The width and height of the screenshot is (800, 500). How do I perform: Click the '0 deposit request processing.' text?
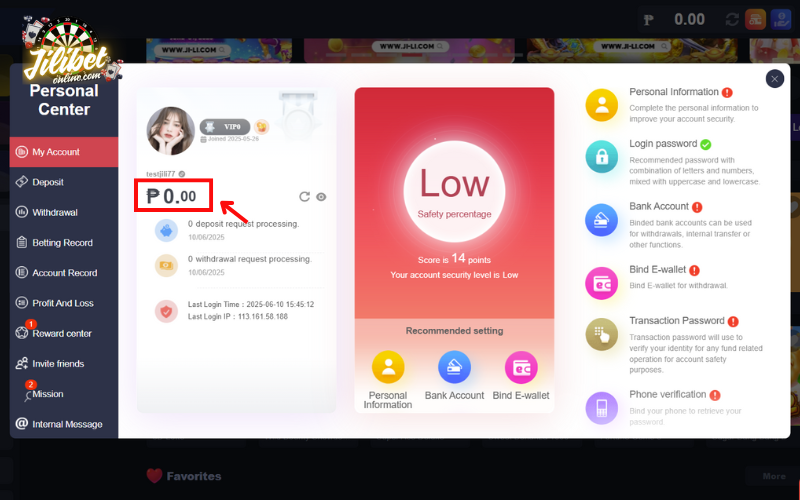243,224
